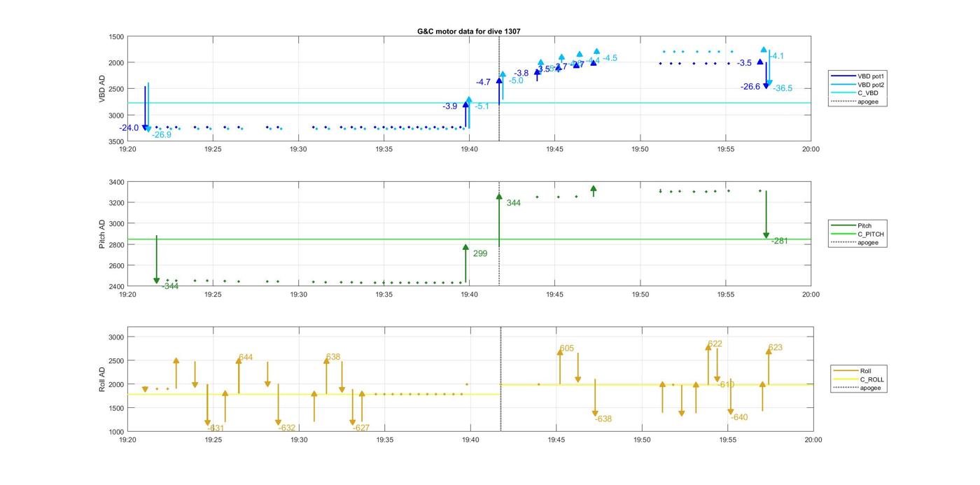Click apogee entry in the VBD legend
Image resolution: width=980 pixels, height=485 pixels.
pos(867,101)
